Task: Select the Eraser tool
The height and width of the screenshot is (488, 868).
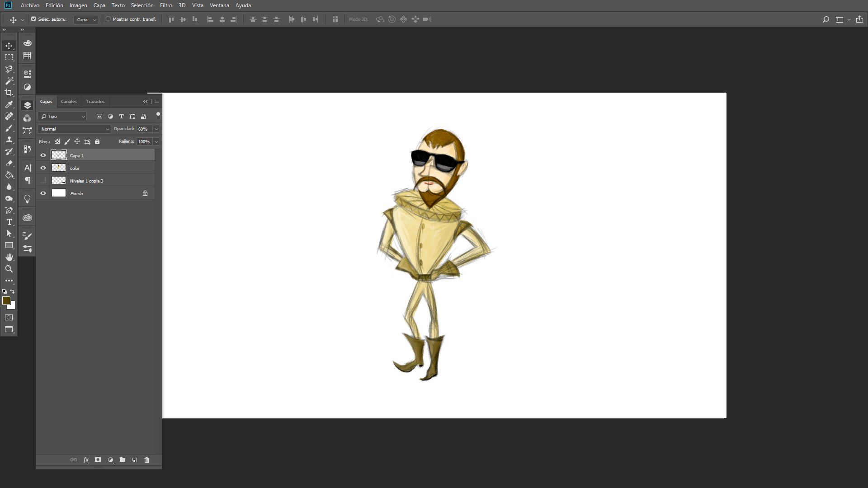Action: [9, 163]
